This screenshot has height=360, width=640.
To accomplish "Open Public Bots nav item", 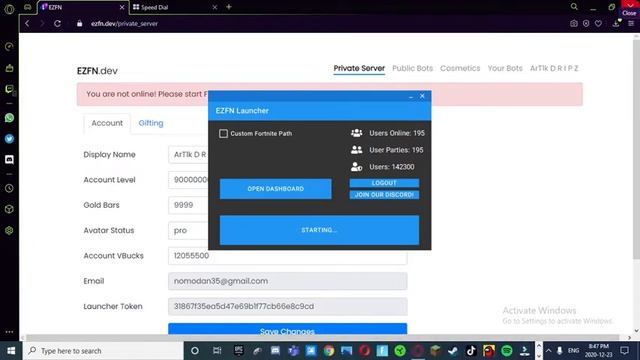I will click(413, 69).
